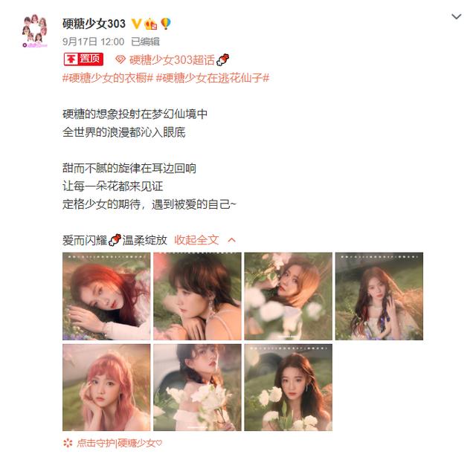The width and height of the screenshot is (476, 454).
Task: Open the first photo with red-haired girl
Action: (106, 296)
